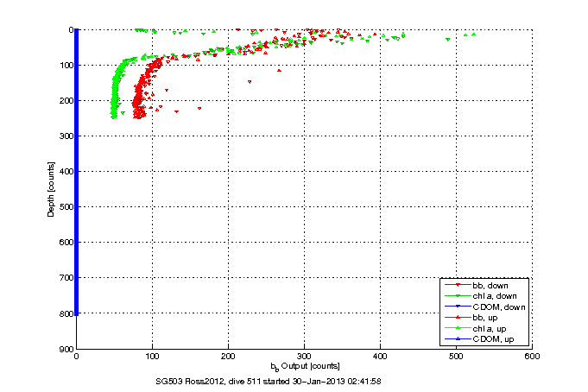Viewport: 588px width, 392px height.
Task: Click the y-axis tick label 800
Action: click(x=66, y=313)
